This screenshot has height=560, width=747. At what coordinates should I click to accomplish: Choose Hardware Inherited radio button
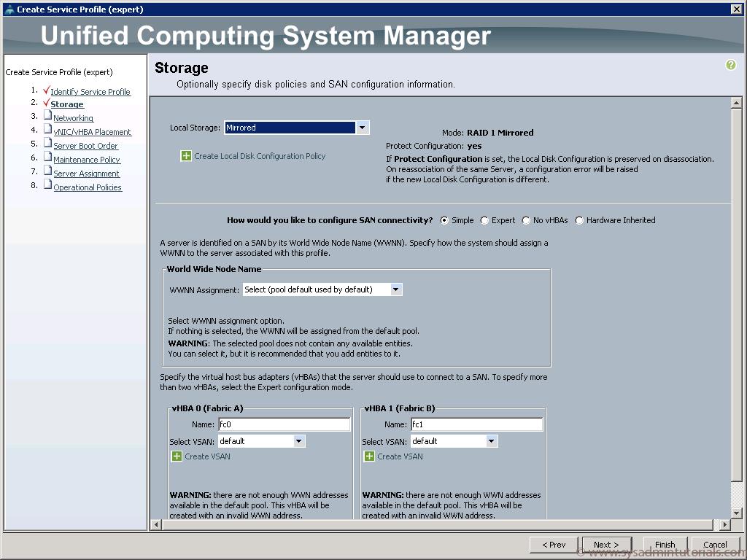pos(579,220)
